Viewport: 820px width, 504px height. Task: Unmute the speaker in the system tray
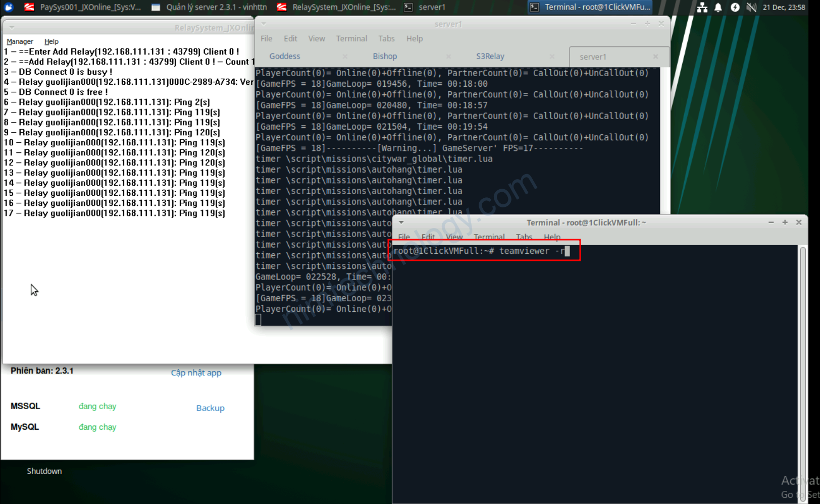pos(752,7)
